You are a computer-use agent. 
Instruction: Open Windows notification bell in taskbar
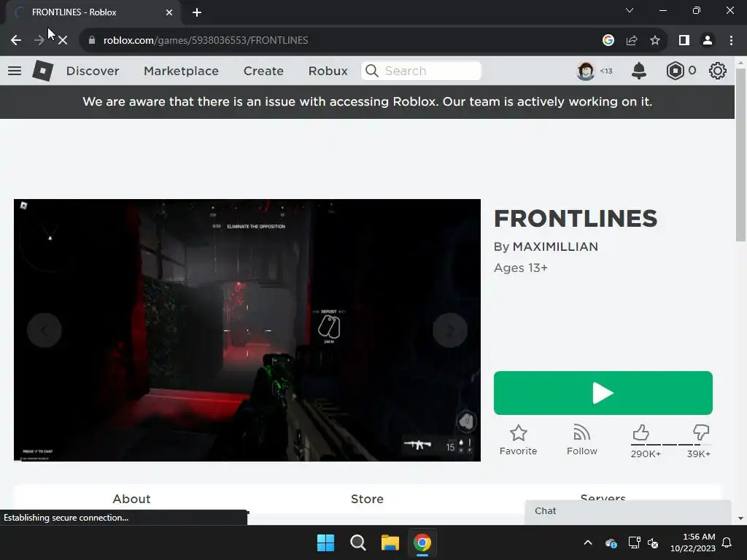727,542
